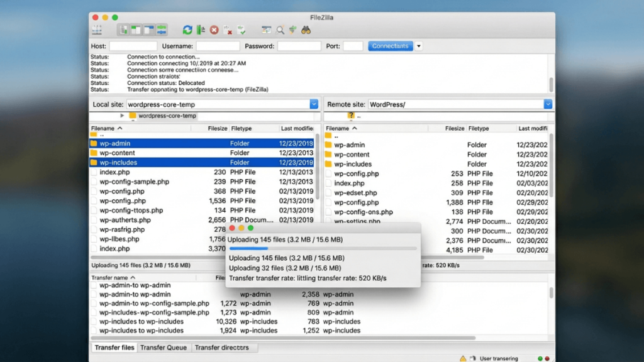Select the local wp-includes folder icon
This screenshot has height=362, width=644.
[94, 163]
